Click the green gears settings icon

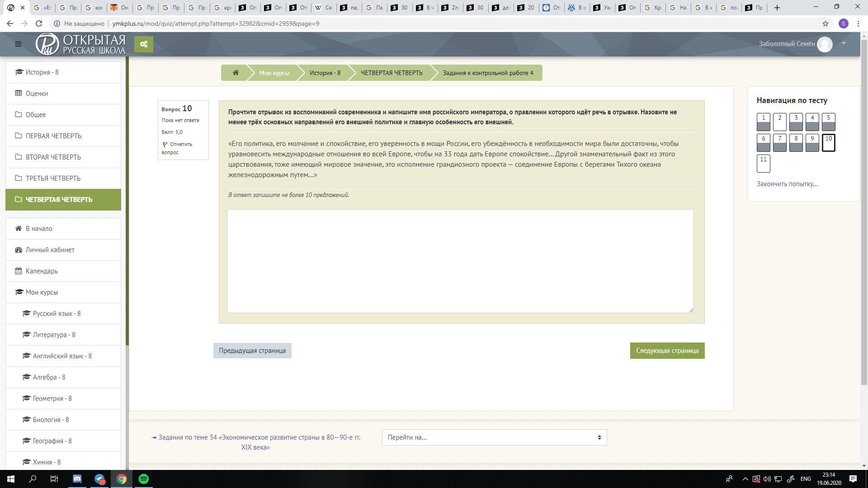coord(144,44)
